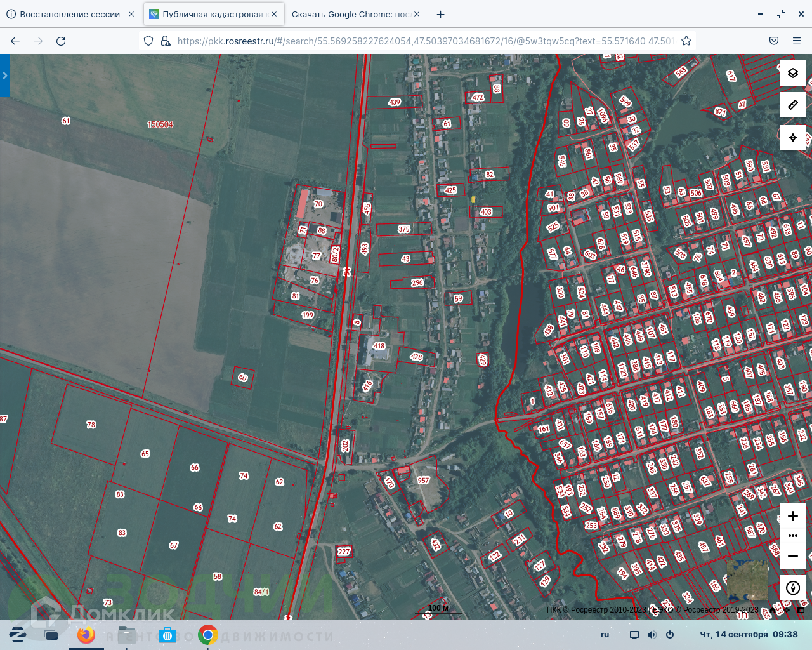Click the overview mini-map thumbnail
Viewport: 812px width, 650px height.
pyautogui.click(x=747, y=579)
